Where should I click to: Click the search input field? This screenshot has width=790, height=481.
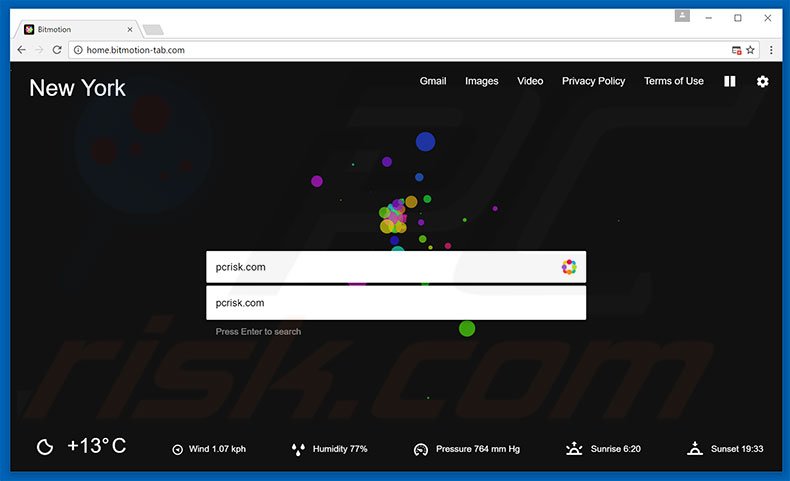396,267
